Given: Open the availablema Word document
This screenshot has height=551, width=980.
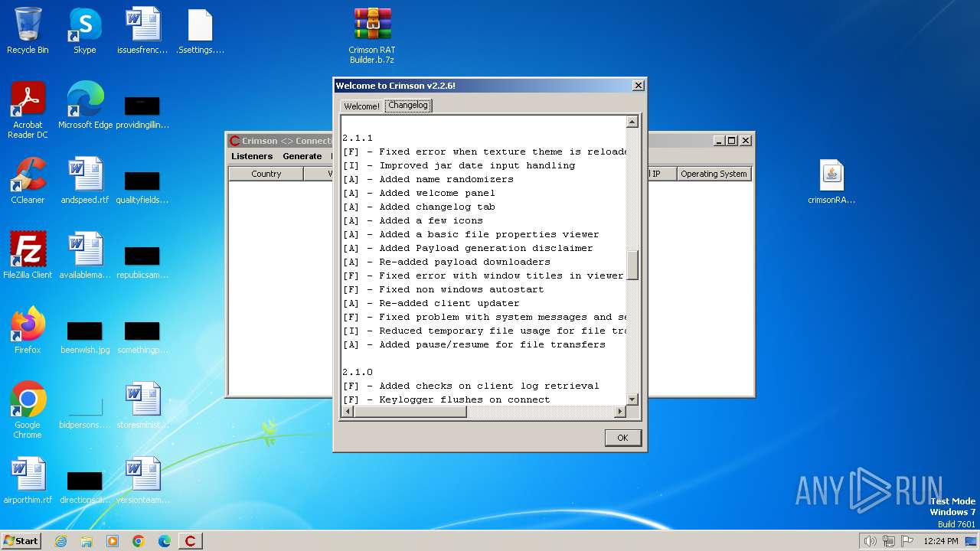Looking at the screenshot, I should 85,256.
